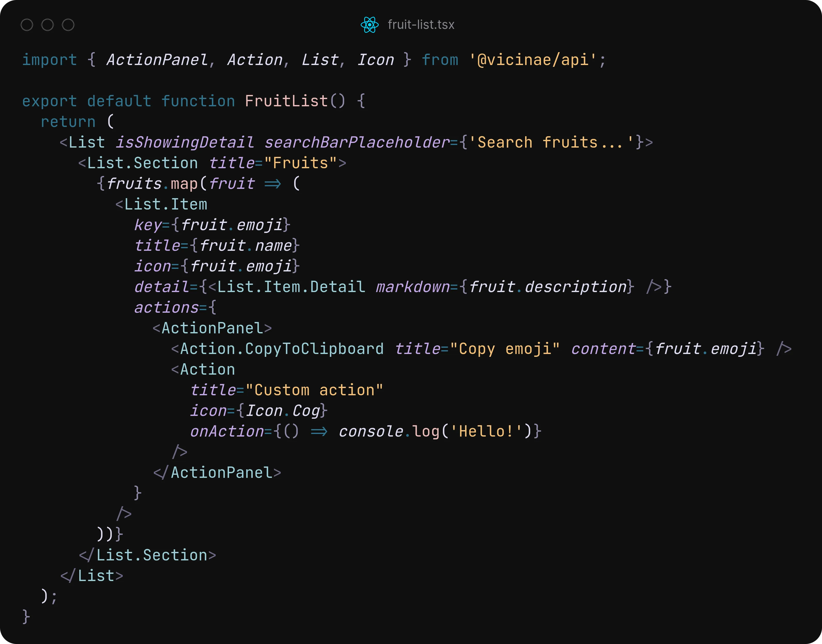This screenshot has height=644, width=822.
Task: Click the isShowingDetail attribute
Action: click(x=185, y=142)
